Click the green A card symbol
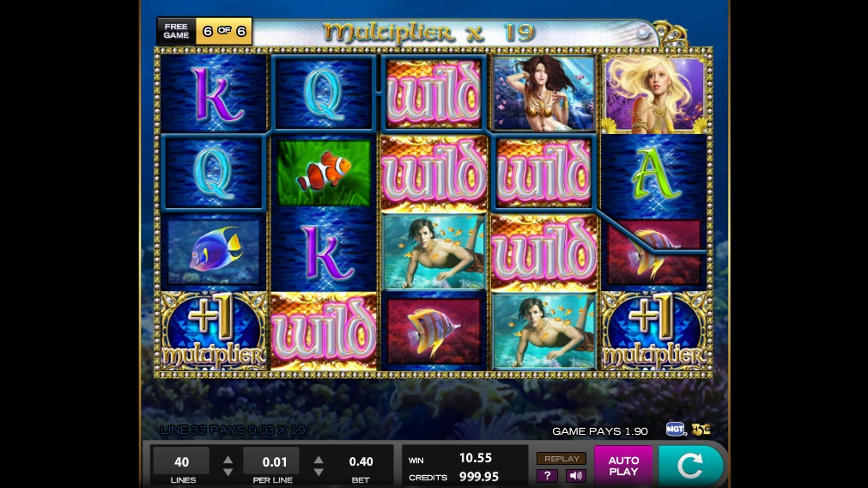Viewport: 868px width, 488px height. pyautogui.click(x=653, y=173)
